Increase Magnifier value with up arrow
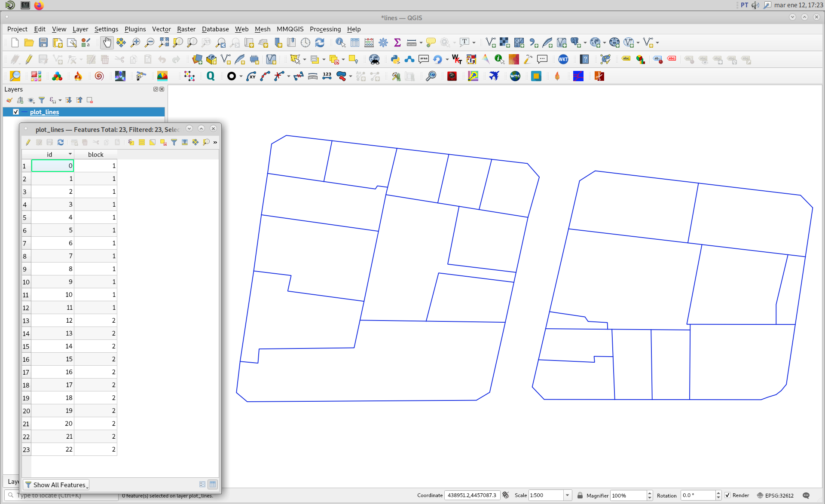Screen dimensions: 825x504 point(649,493)
